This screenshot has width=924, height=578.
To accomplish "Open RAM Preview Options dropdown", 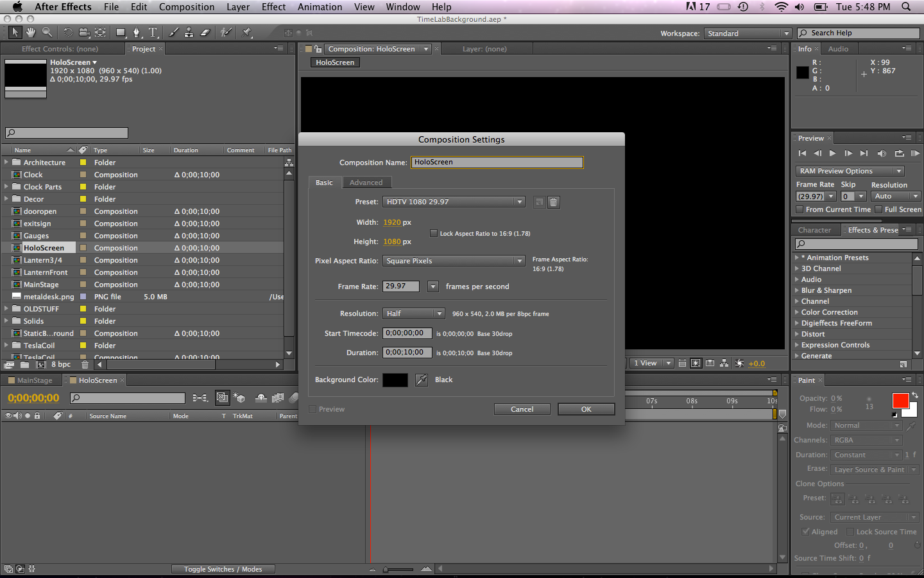I will 850,171.
